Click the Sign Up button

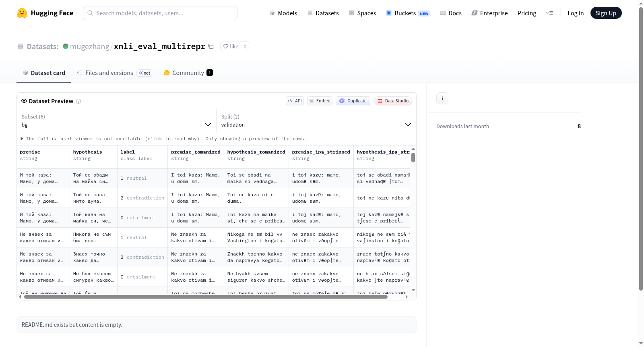[606, 13]
